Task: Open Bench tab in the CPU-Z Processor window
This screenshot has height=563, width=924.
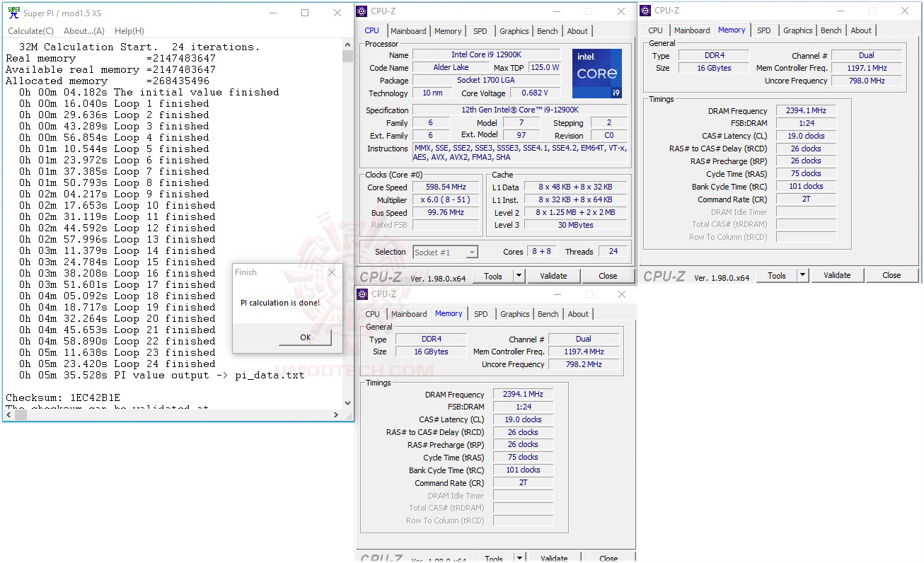Action: point(548,31)
